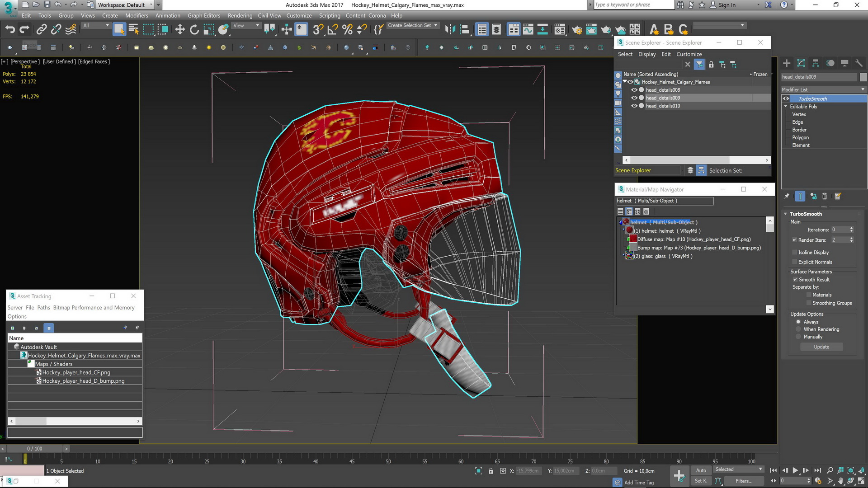
Task: Activate the Select Object tool
Action: 119,30
